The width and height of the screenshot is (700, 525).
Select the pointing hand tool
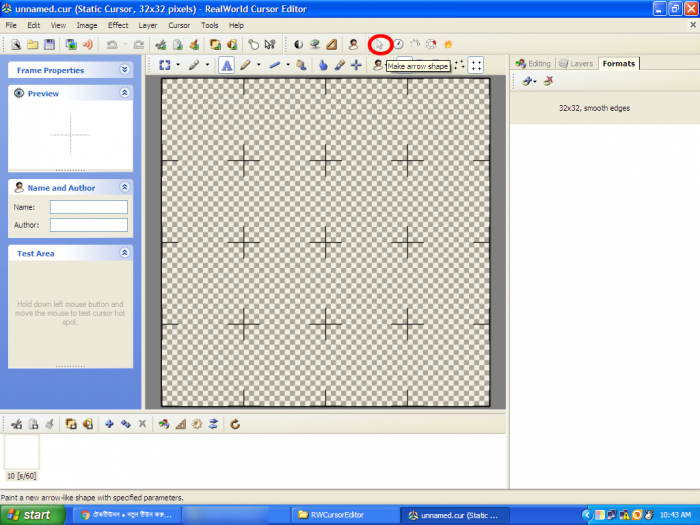coord(323,65)
